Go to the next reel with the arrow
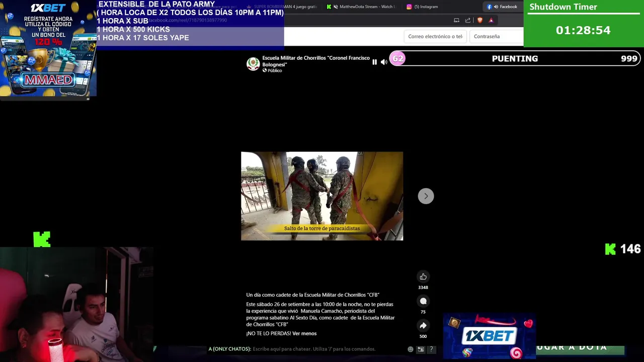Image resolution: width=644 pixels, height=362 pixels. tap(426, 196)
